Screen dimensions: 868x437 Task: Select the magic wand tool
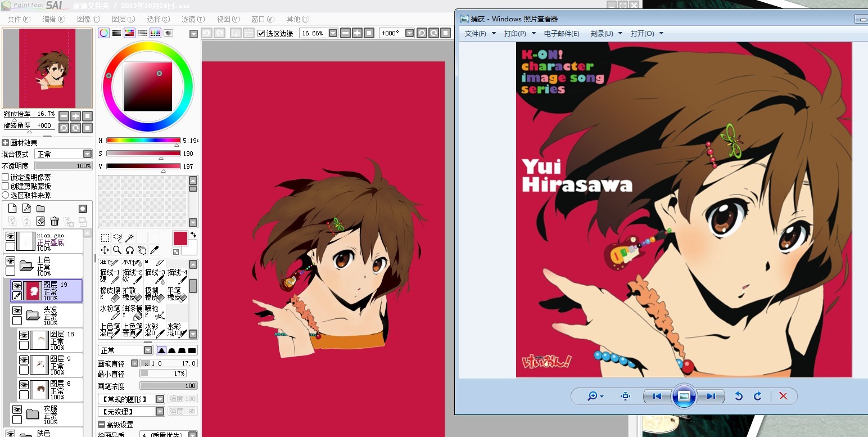click(x=129, y=238)
